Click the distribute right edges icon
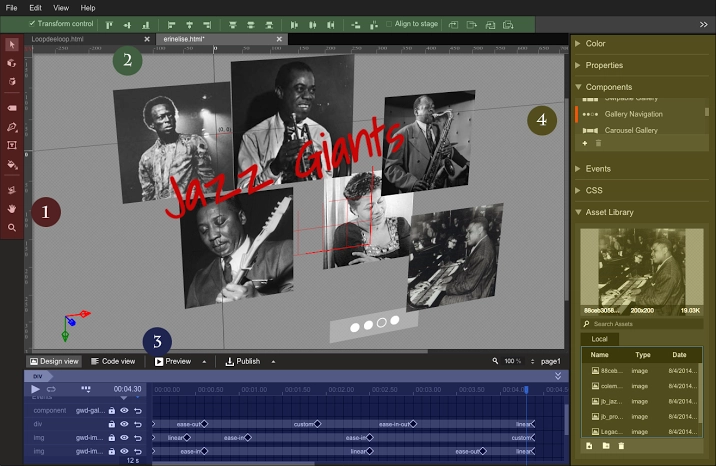Viewport: 716px width, 466px height. pyautogui.click(x=331, y=25)
